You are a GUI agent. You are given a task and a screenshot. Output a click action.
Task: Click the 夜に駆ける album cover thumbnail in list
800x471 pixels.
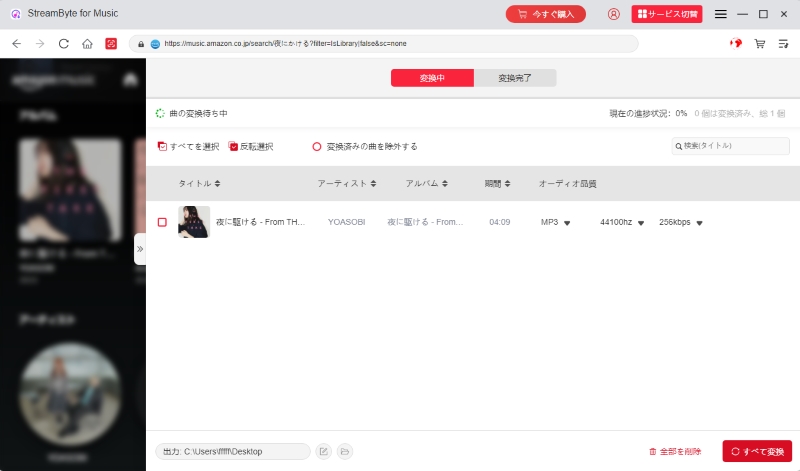pos(194,222)
